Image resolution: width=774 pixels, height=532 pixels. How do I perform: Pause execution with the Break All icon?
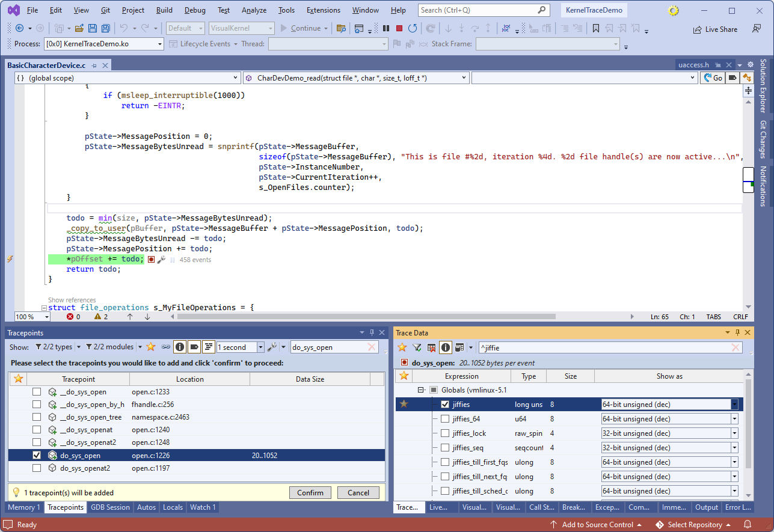click(386, 28)
